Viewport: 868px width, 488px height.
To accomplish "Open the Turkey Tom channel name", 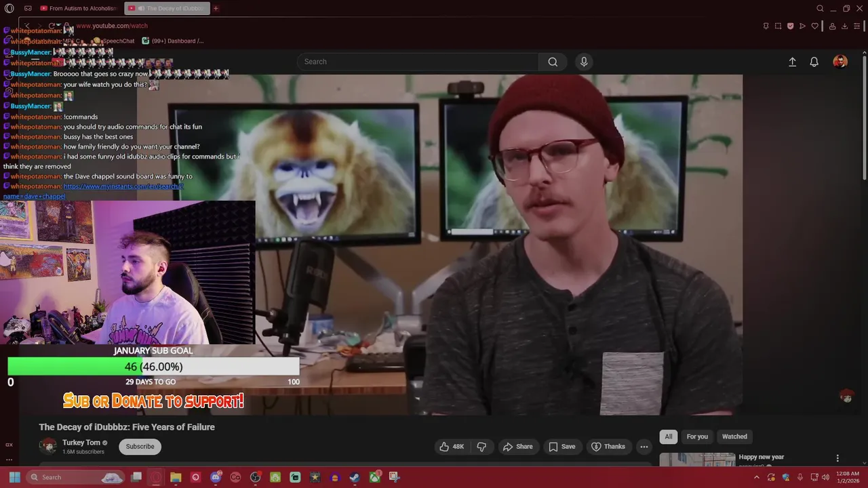I will click(x=81, y=443).
